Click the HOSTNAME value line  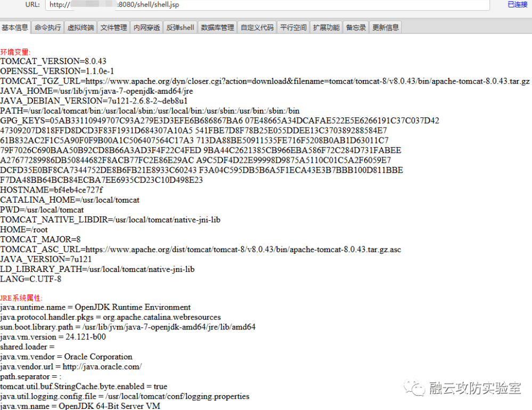[52, 190]
